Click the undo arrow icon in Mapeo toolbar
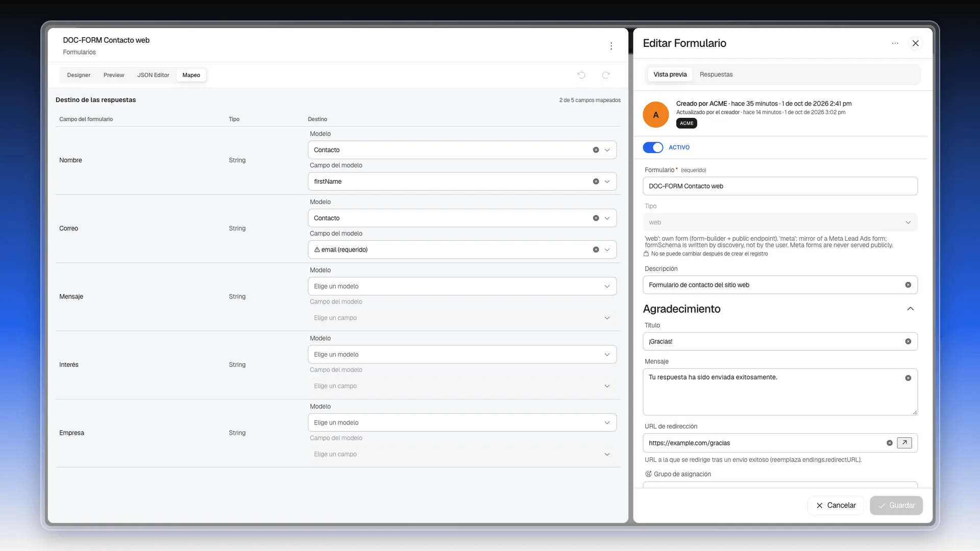Image resolution: width=980 pixels, height=551 pixels. (x=581, y=75)
